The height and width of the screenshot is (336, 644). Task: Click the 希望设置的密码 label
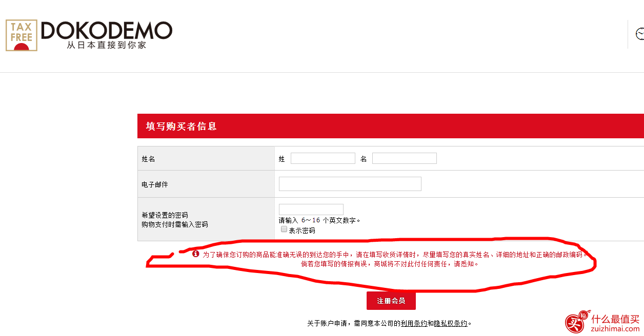[x=165, y=215]
